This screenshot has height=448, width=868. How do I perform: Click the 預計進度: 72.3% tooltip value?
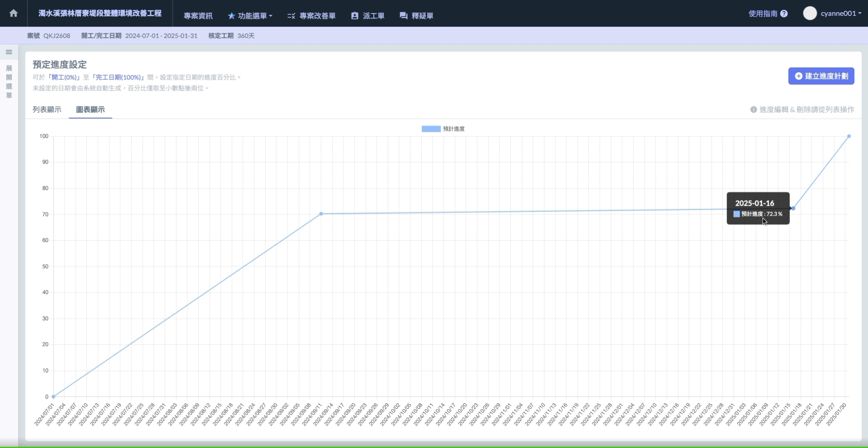pyautogui.click(x=758, y=214)
